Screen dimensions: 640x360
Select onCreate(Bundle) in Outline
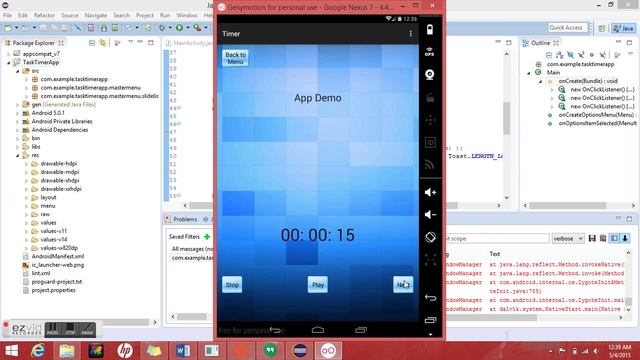tap(588, 81)
